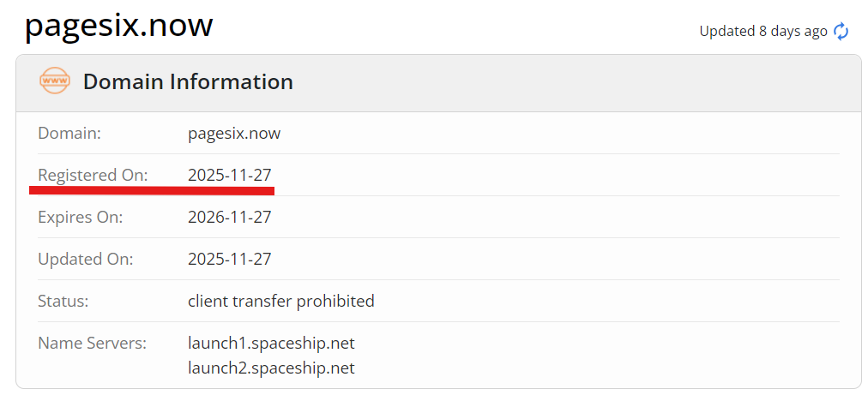Viewport: 868px width, 395px height.
Task: Click the "Name Servers:" label
Action: 93,344
